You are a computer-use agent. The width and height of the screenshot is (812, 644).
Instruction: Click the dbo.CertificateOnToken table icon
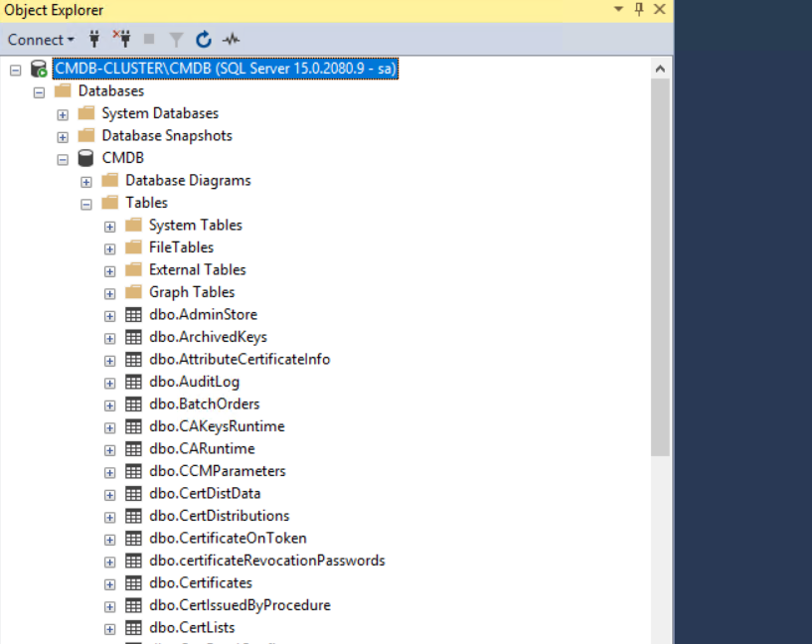pyautogui.click(x=133, y=538)
